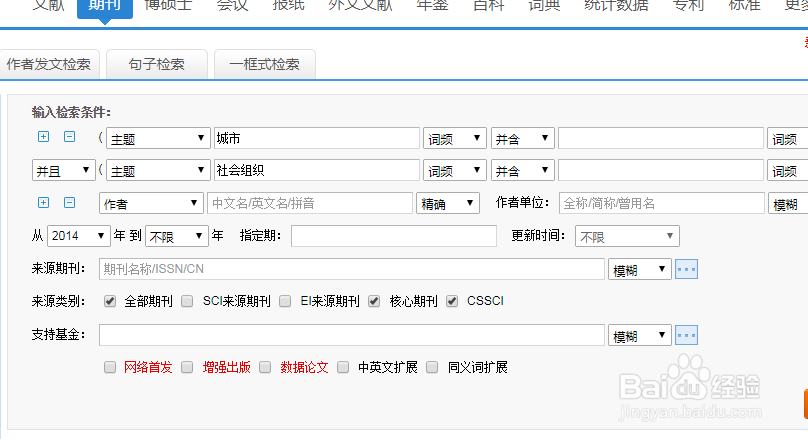Click the 城市 subject input field

pos(316,138)
